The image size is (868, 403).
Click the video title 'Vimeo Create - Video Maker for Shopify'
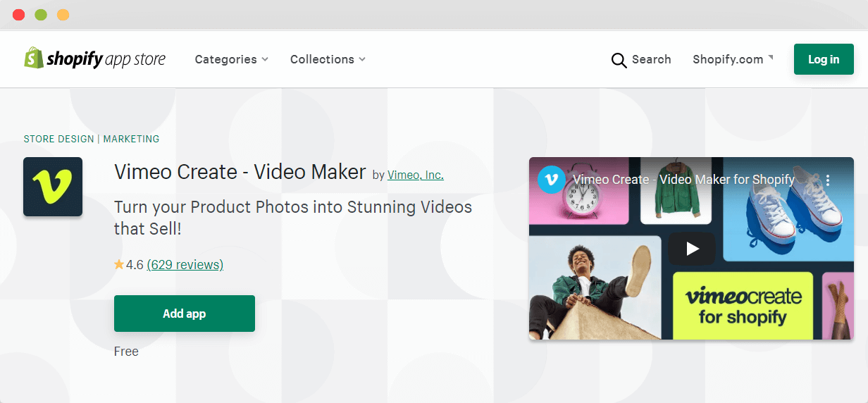click(x=683, y=180)
